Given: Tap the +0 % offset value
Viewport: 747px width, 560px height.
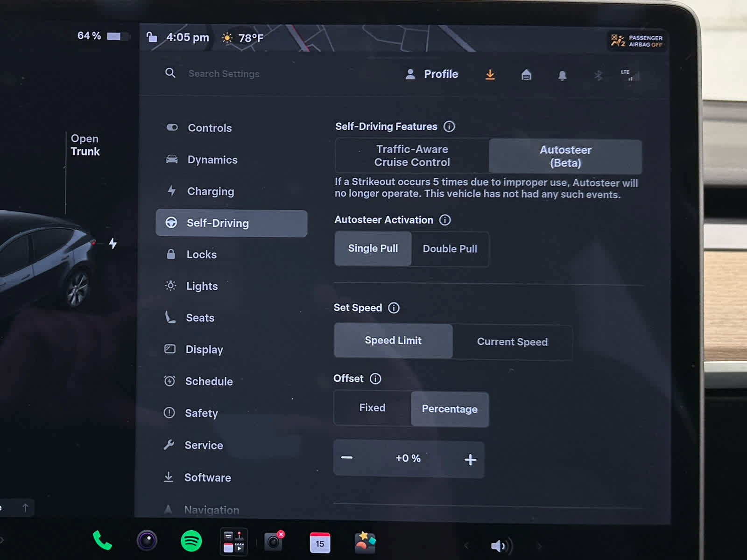Looking at the screenshot, I should (x=408, y=458).
